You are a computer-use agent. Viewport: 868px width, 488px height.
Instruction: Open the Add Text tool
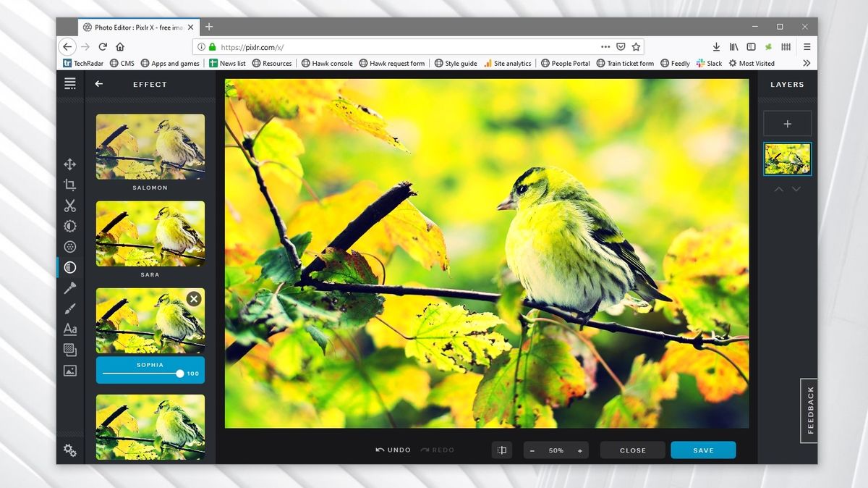[x=69, y=329]
